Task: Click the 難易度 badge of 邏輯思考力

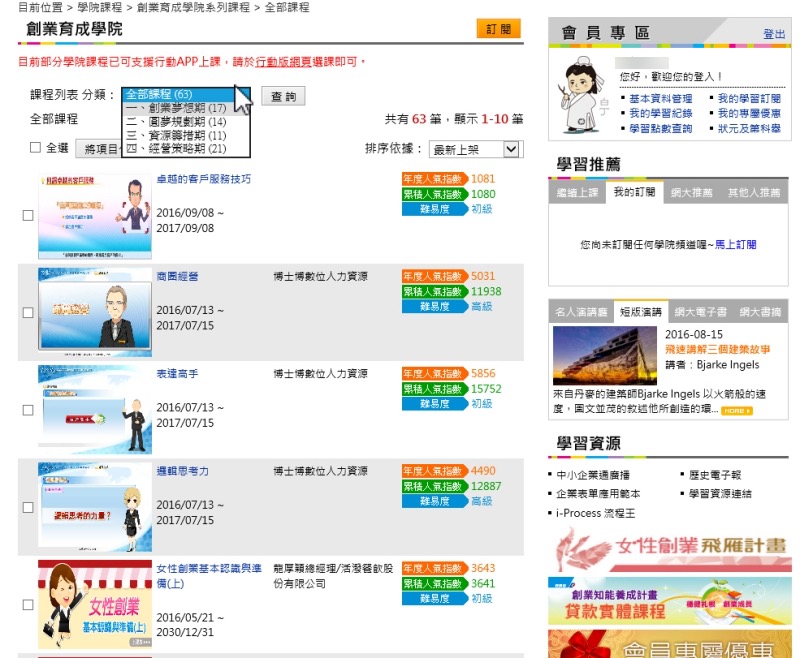Action: 435,501
